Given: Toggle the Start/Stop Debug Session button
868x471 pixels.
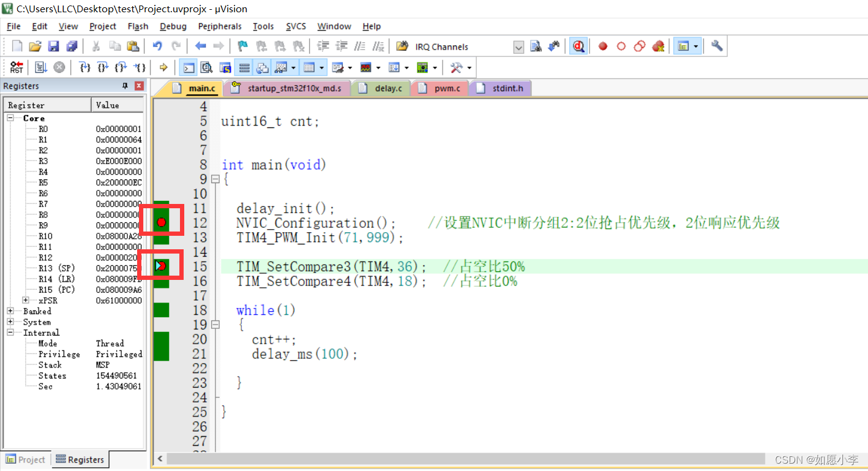Looking at the screenshot, I should click(x=578, y=46).
